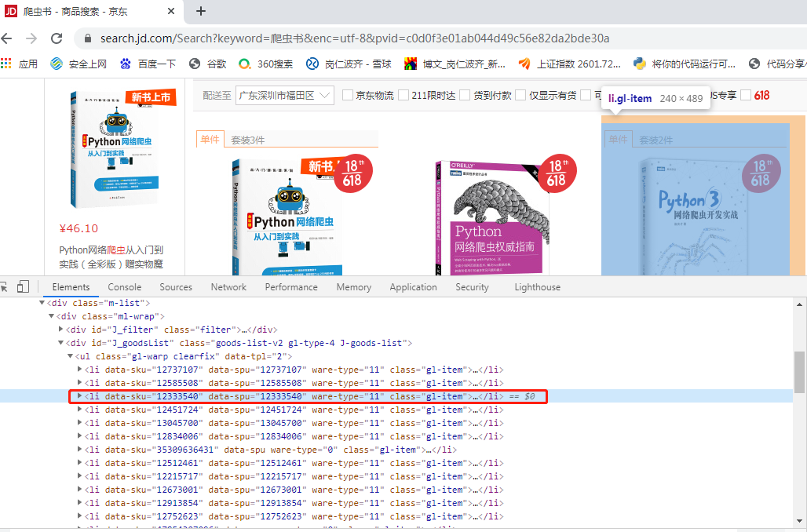Switch to the Elements panel

[x=71, y=287]
